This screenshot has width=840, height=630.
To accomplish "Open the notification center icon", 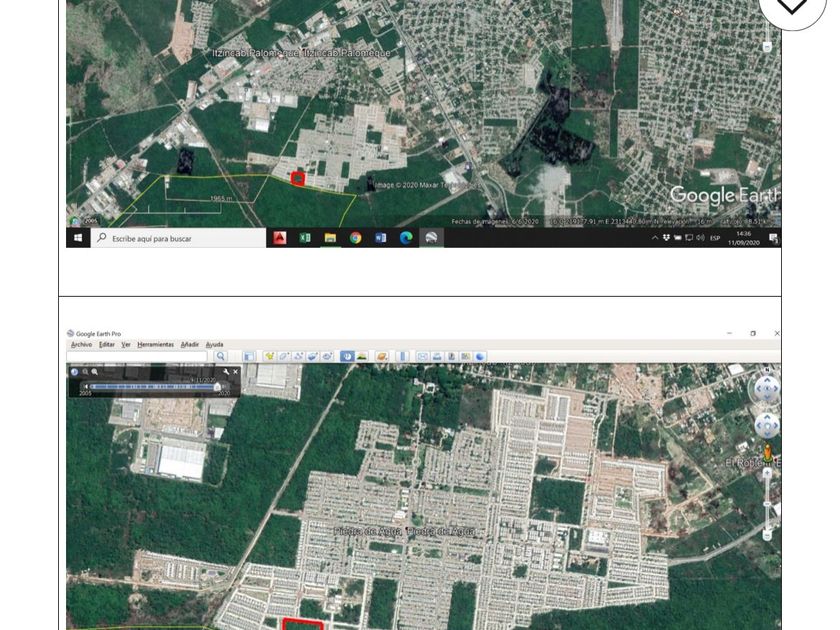I will click(x=773, y=238).
